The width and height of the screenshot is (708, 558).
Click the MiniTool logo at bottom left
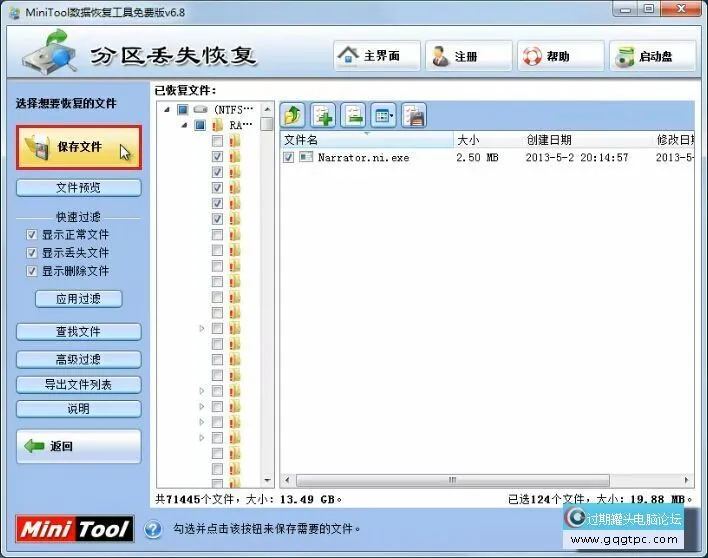[75, 528]
